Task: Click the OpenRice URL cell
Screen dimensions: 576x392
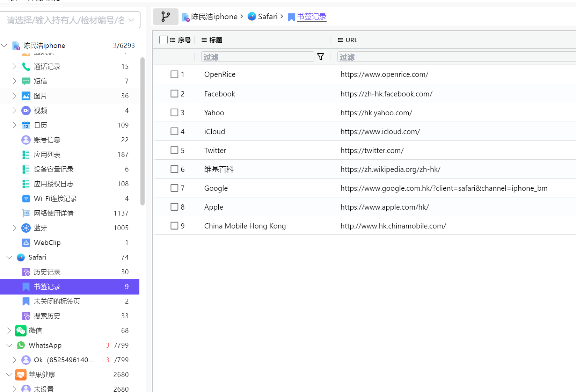Action: click(384, 74)
